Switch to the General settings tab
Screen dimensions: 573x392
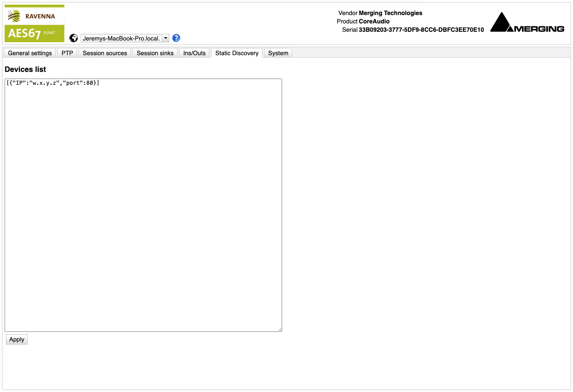(x=30, y=53)
